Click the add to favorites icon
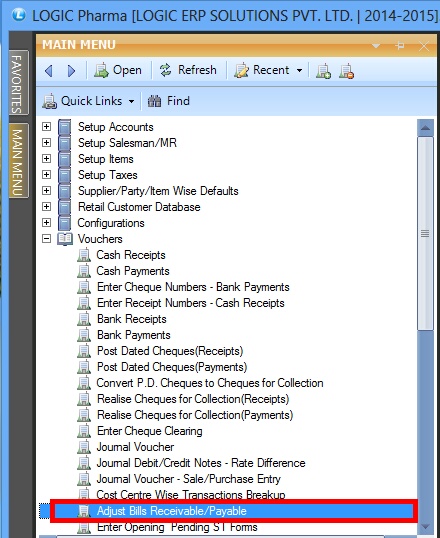Image resolution: width=440 pixels, height=538 pixels. tap(323, 71)
